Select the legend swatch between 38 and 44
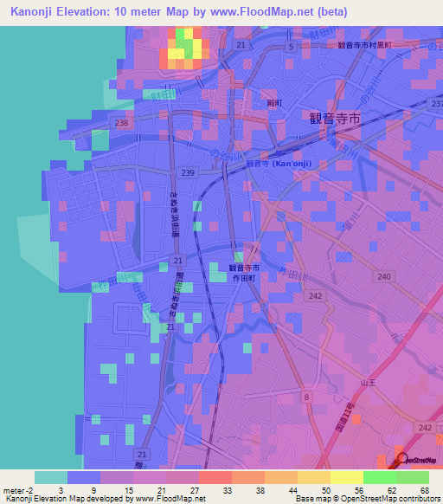The image size is (443, 504). [281, 478]
